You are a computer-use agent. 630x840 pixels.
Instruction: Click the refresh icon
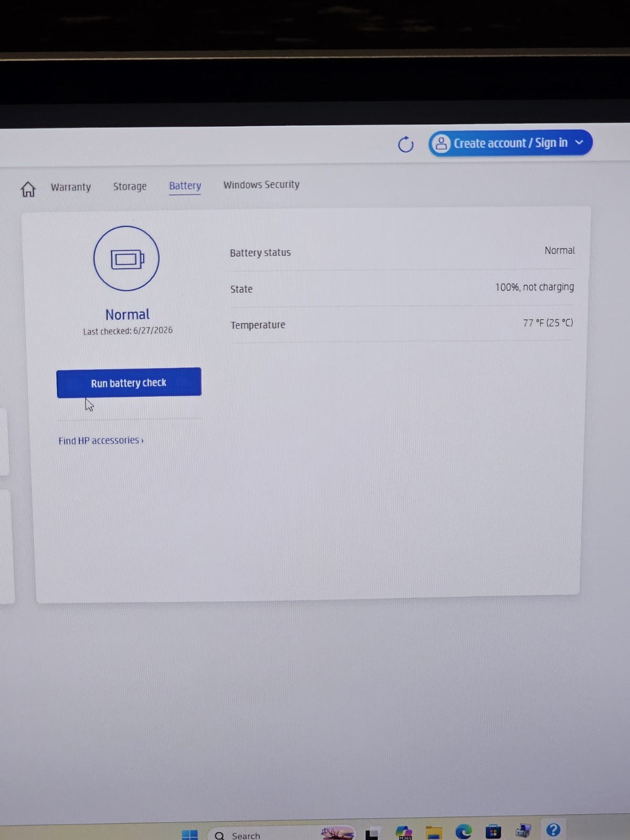pos(405,144)
